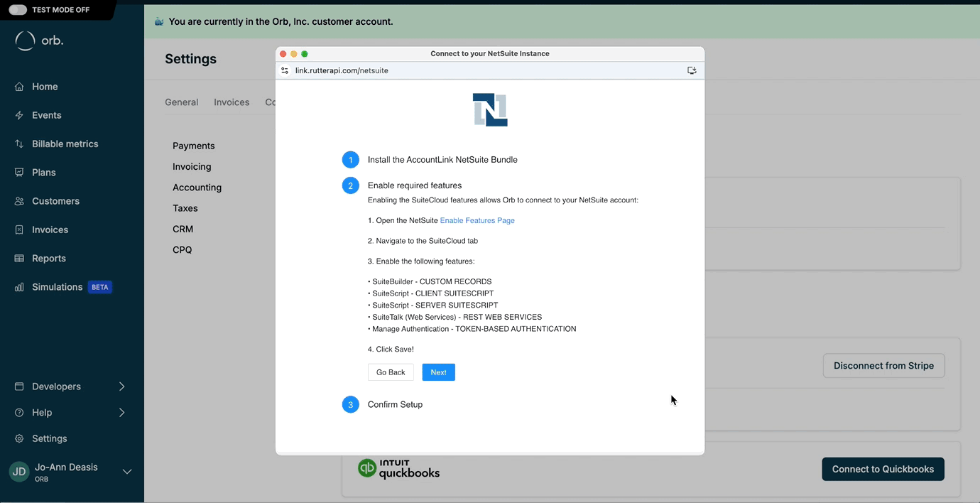The image size is (980, 503).
Task: Click the Billable metrics arrows icon
Action: click(19, 144)
